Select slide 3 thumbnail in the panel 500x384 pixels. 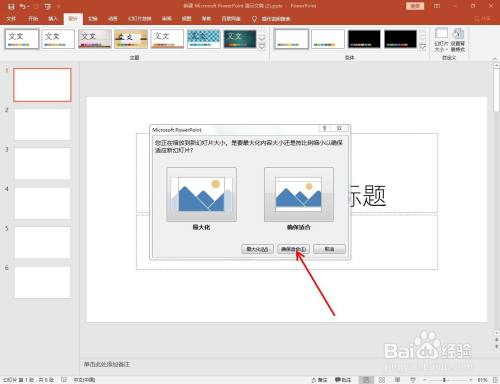coord(42,164)
